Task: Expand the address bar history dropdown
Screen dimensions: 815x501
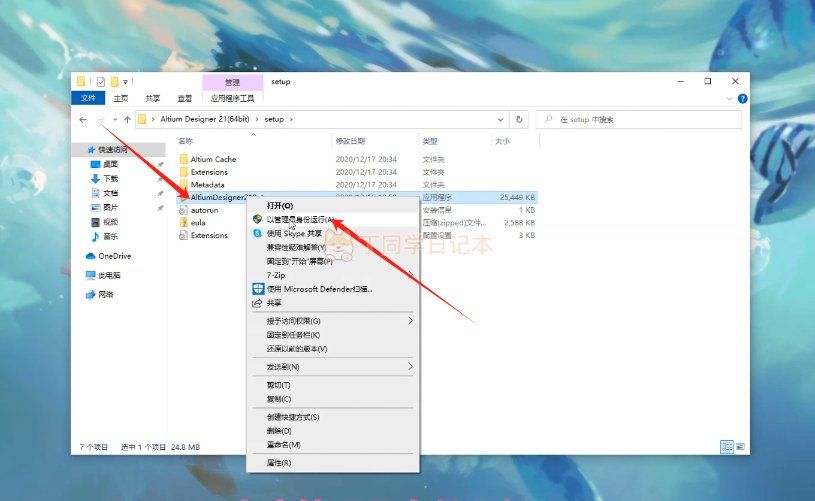Action: 500,119
